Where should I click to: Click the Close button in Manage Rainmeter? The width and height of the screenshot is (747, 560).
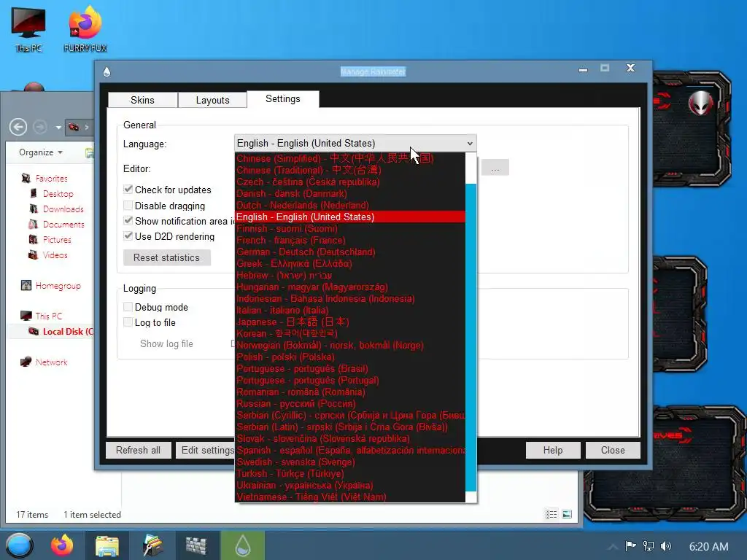point(613,450)
